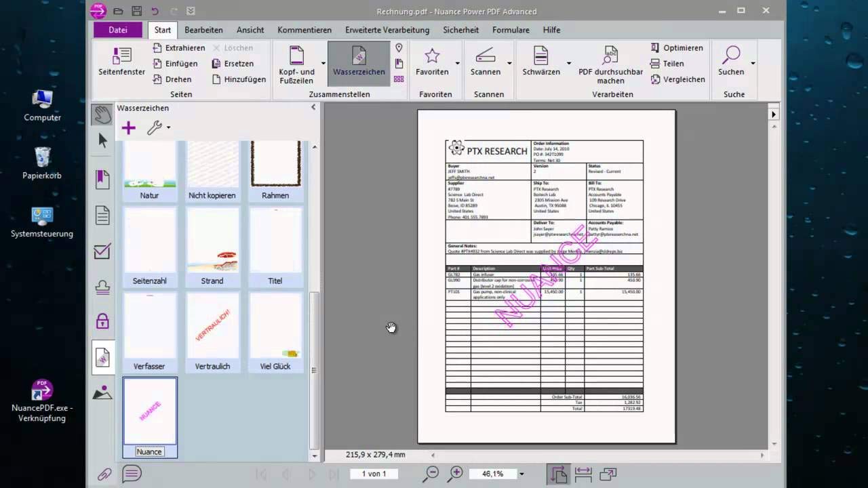This screenshot has height=488, width=868.
Task: Click PDF durchsuchbar machen button
Action: 610,65
